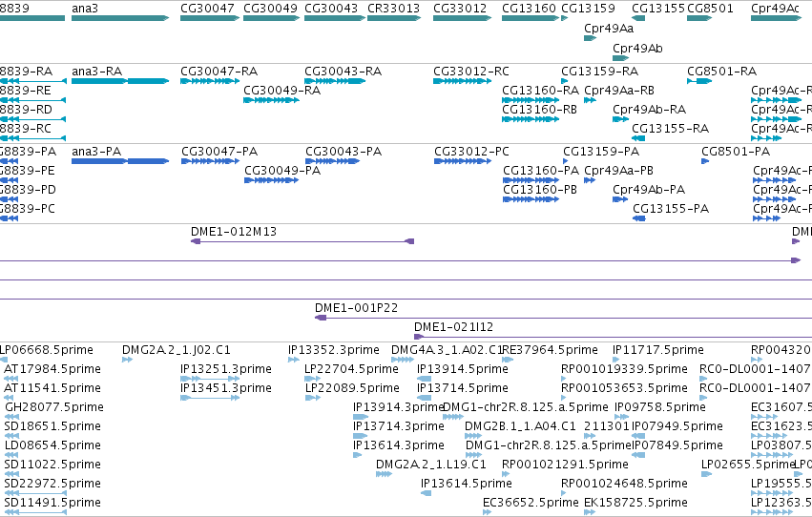812x517 pixels.
Task: Click the CG13160-PA protein feature
Action: click(x=531, y=180)
